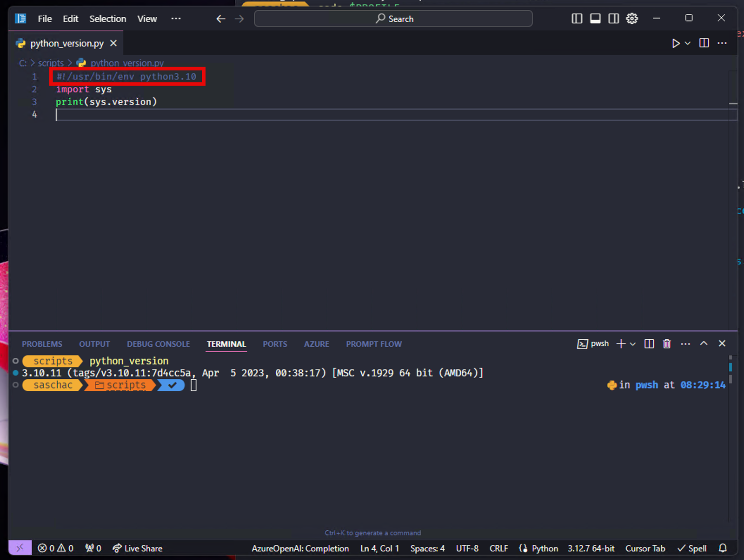
Task: Expand the run options dropdown arrow
Action: 688,43
